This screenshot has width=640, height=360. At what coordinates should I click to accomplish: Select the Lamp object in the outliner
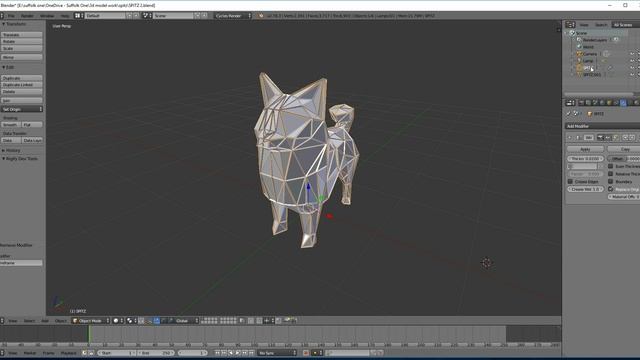click(588, 61)
